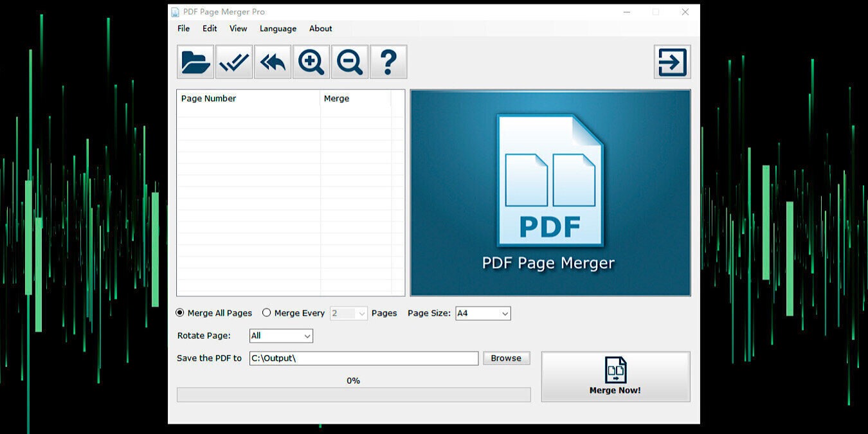Click the 0% progress bar

[354, 395]
